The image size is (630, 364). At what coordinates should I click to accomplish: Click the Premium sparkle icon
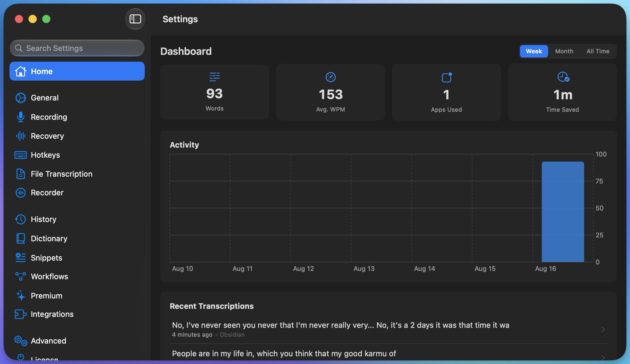point(20,296)
